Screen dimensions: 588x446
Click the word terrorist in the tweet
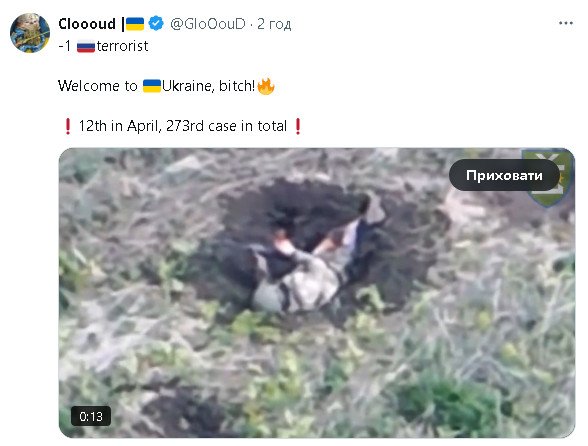pos(122,46)
